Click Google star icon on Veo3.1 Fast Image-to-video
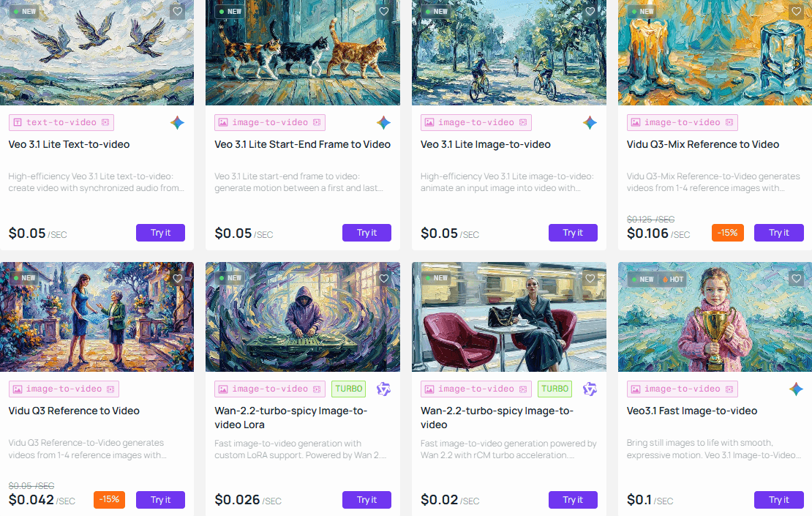Viewport: 812px width, 516px height. click(796, 389)
